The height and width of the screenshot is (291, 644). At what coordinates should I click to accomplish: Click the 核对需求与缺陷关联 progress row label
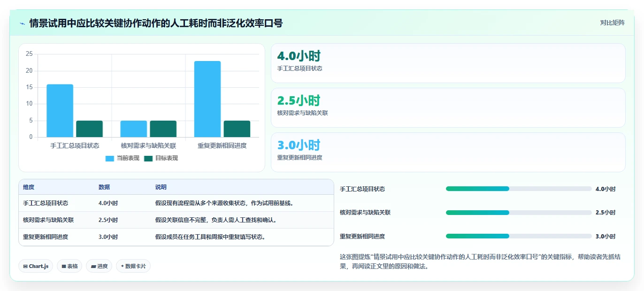(x=365, y=213)
